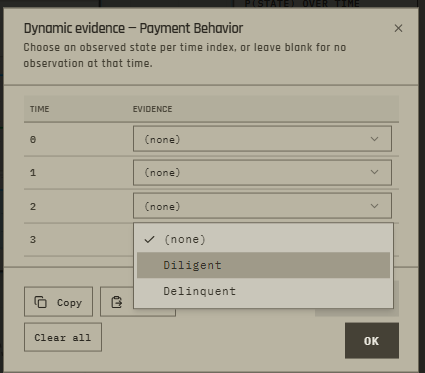Click the TIME column header
Image resolution: width=425 pixels, height=373 pixels.
(40, 109)
